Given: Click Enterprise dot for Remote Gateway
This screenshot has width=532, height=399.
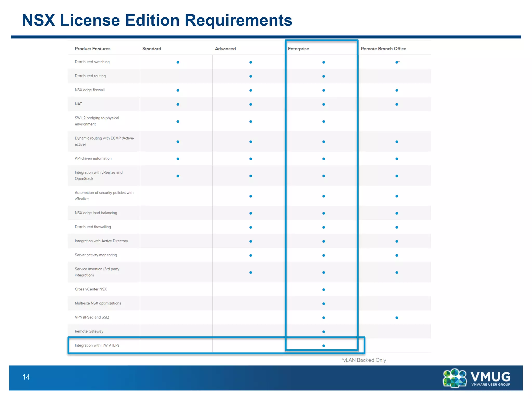Looking at the screenshot, I should 324,332.
